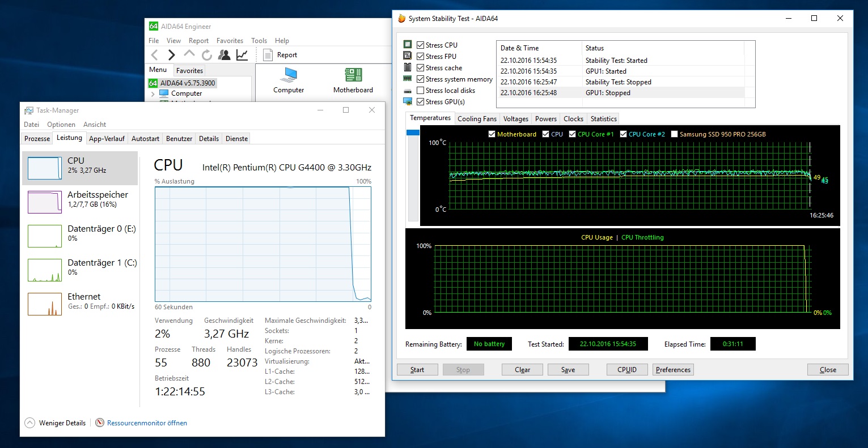868x448 pixels.
Task: Click the RAM icon beside Stress system memory
Action: point(408,79)
